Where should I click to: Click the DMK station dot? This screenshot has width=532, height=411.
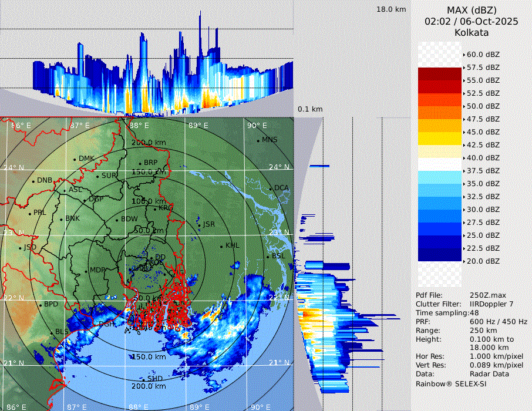click(x=75, y=159)
